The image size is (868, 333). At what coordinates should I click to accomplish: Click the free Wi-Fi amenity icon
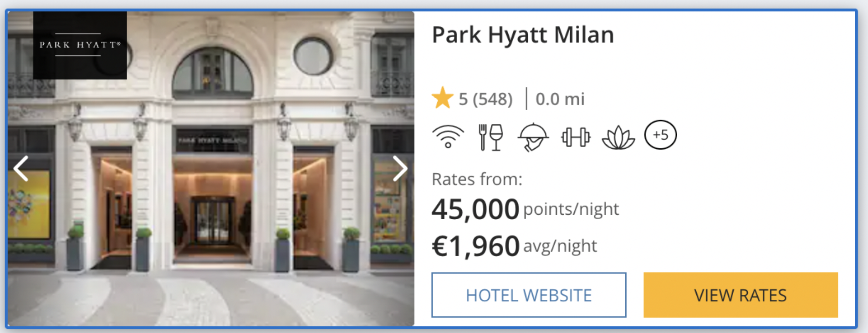coord(448,137)
